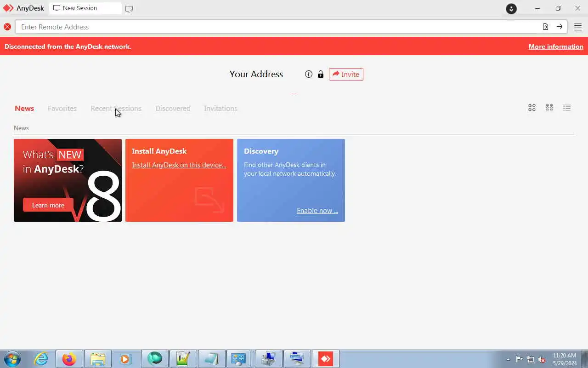Open the Recent Sessions tab
The image size is (588, 368).
(x=116, y=109)
